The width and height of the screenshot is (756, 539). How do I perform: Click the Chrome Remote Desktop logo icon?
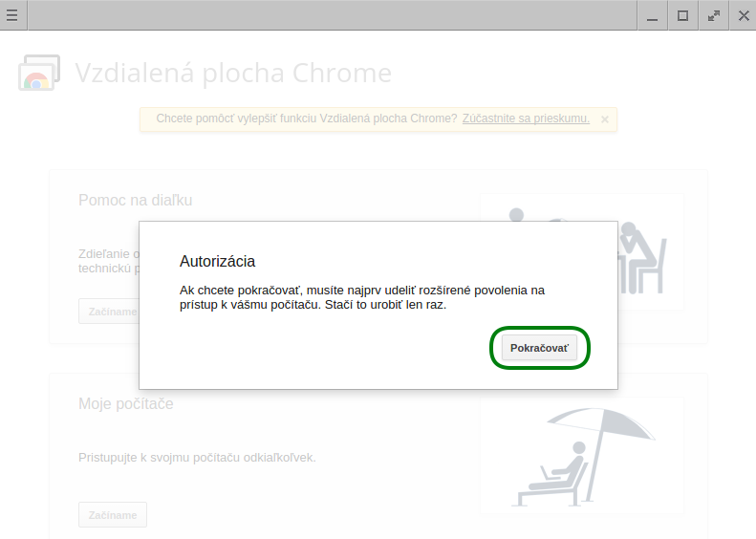point(39,73)
